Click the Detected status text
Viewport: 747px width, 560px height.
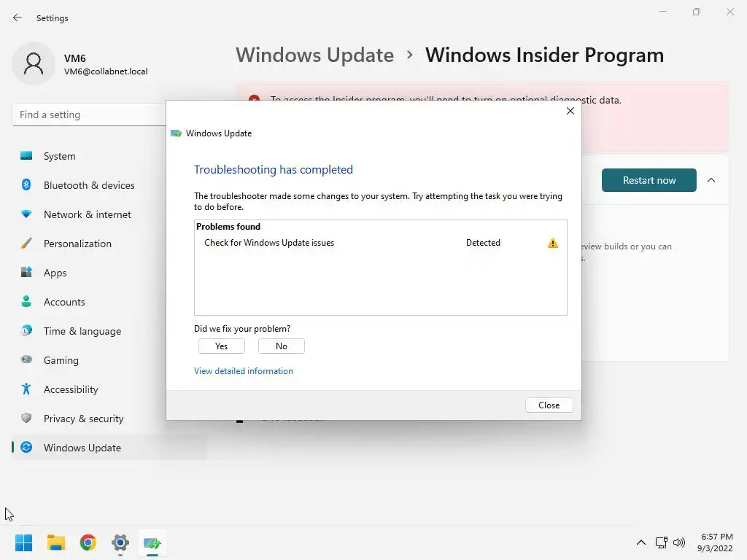(483, 243)
